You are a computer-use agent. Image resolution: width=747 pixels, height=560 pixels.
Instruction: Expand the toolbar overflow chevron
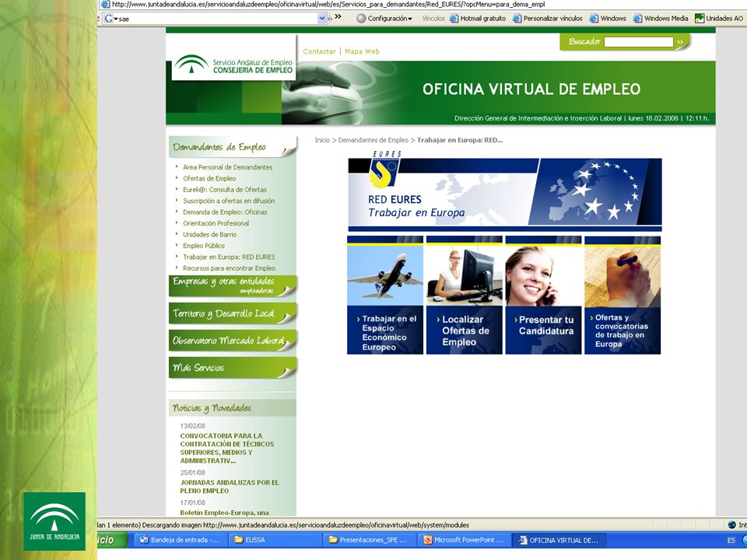(x=338, y=17)
